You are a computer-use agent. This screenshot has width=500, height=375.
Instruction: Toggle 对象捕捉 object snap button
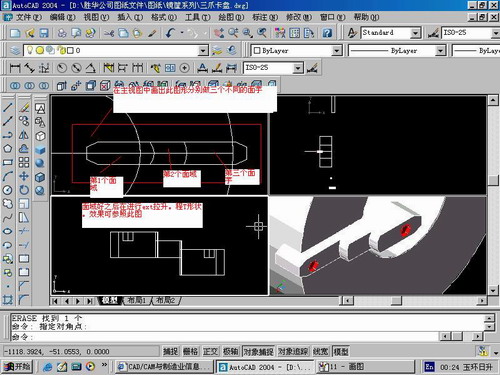259,351
